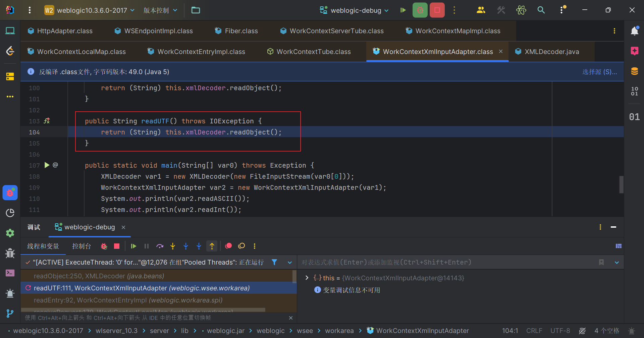Open the main menu hamburger dots
Viewport: 644px width, 338px height.
pyautogui.click(x=30, y=10)
